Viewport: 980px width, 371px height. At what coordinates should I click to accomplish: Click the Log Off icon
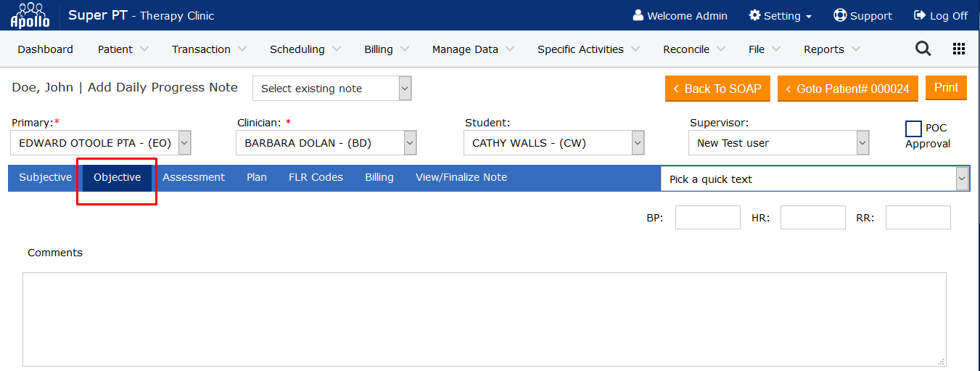(x=920, y=15)
